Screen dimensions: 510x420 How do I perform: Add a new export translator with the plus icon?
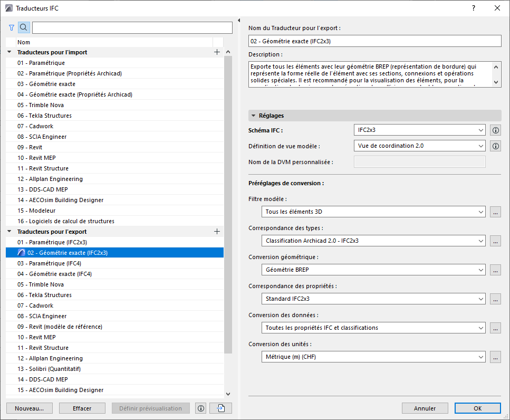click(x=216, y=231)
